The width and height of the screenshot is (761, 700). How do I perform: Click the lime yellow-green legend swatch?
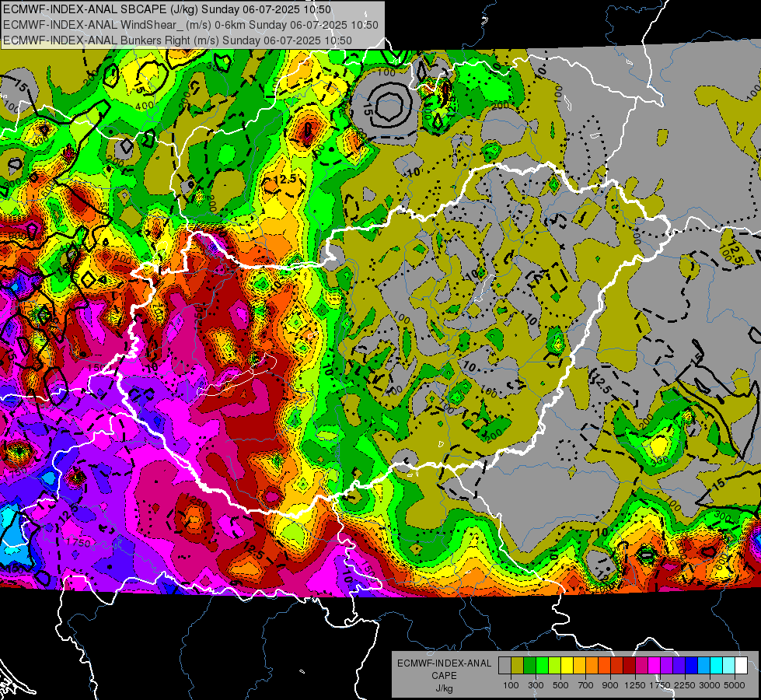pos(555,666)
